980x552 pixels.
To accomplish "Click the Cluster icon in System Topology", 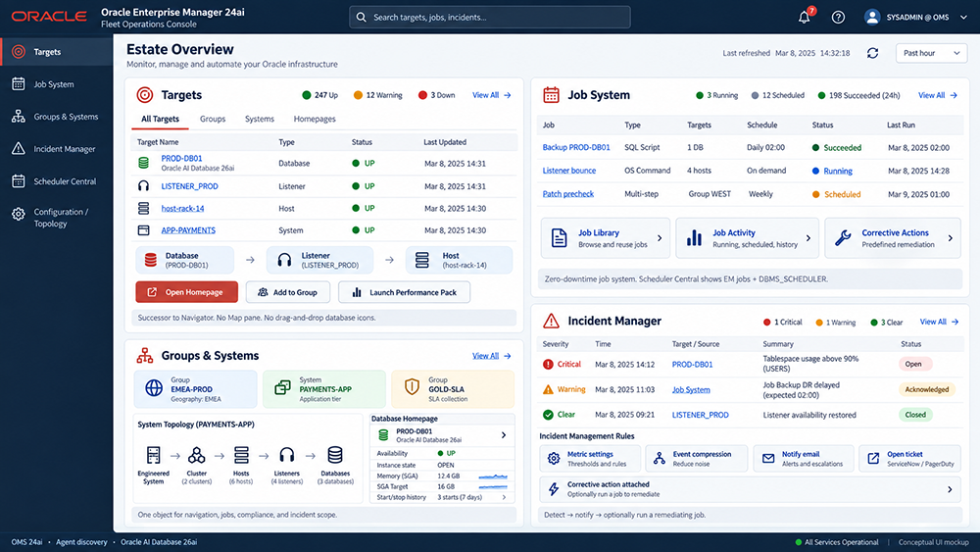I will [x=197, y=455].
